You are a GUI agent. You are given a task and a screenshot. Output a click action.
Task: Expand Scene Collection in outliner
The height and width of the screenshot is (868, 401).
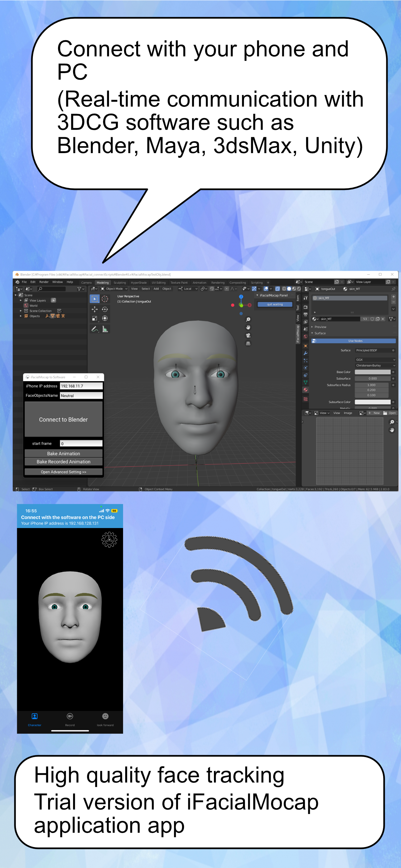pos(21,311)
